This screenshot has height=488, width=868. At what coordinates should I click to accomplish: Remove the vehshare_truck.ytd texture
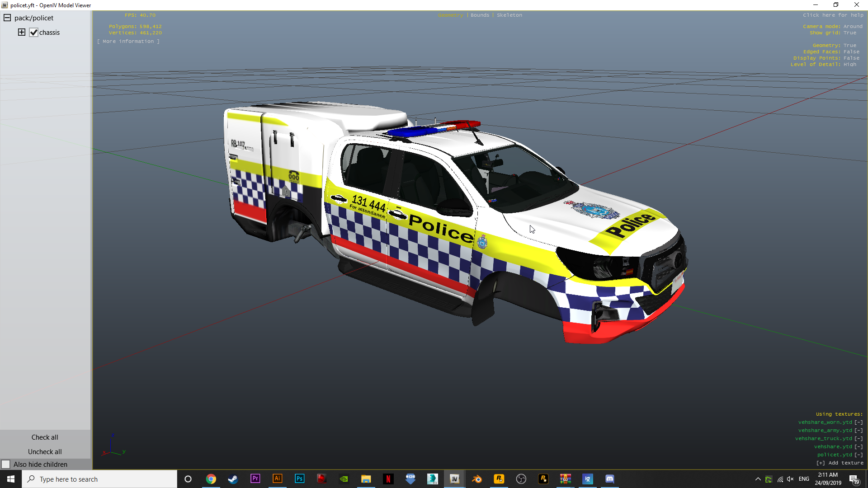[859, 438]
